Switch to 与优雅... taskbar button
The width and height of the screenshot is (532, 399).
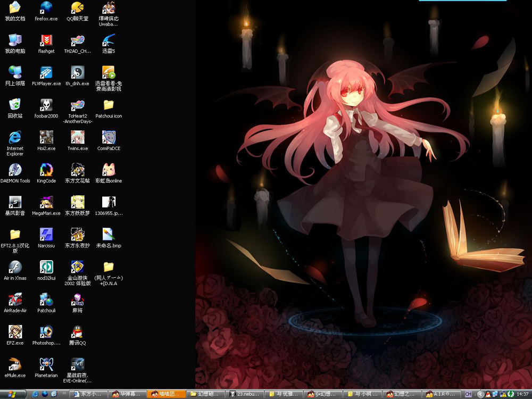coord(284,394)
